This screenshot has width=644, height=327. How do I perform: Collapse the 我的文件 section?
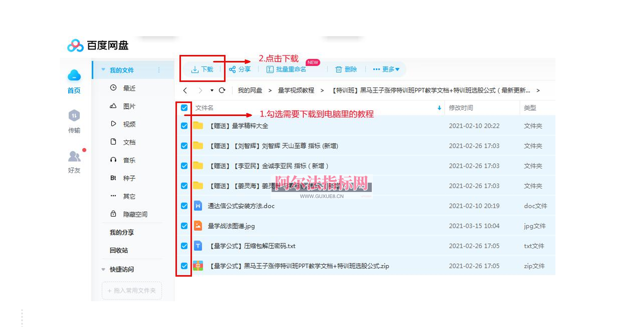tap(103, 69)
